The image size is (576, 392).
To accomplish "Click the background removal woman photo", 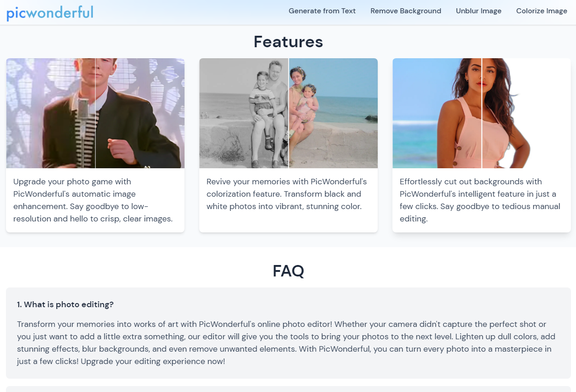I will (x=482, y=113).
